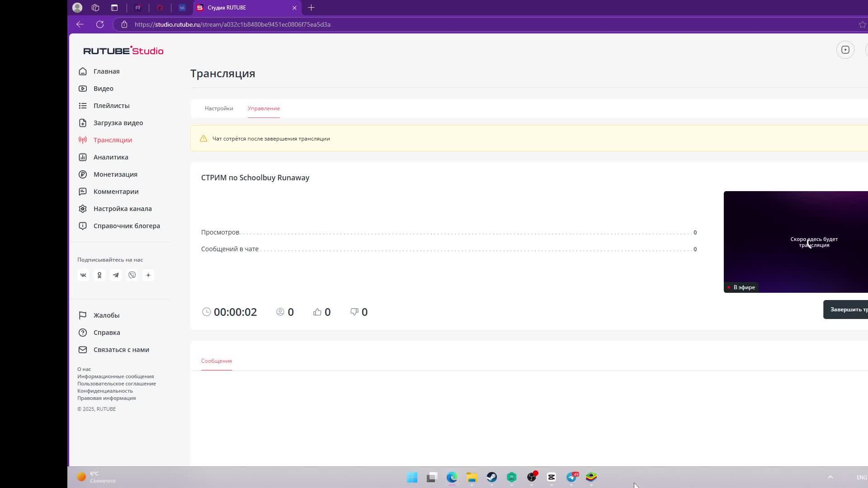Click the add video icon top right
868x488 pixels.
845,50
